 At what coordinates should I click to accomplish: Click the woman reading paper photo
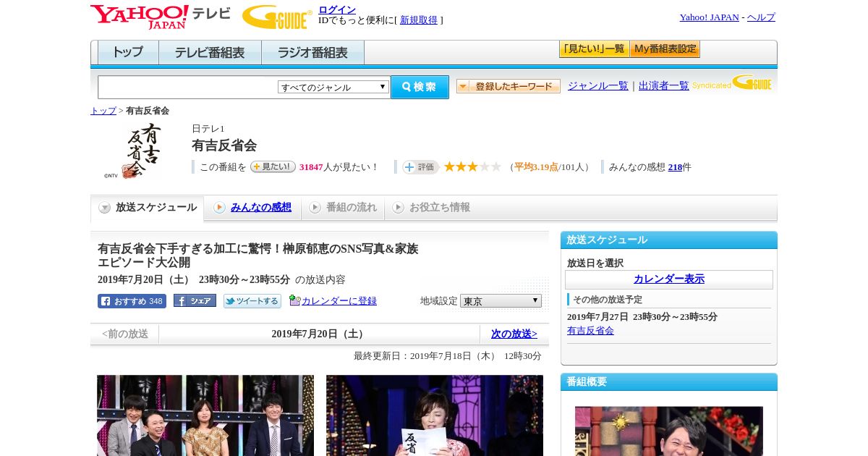click(x=435, y=415)
